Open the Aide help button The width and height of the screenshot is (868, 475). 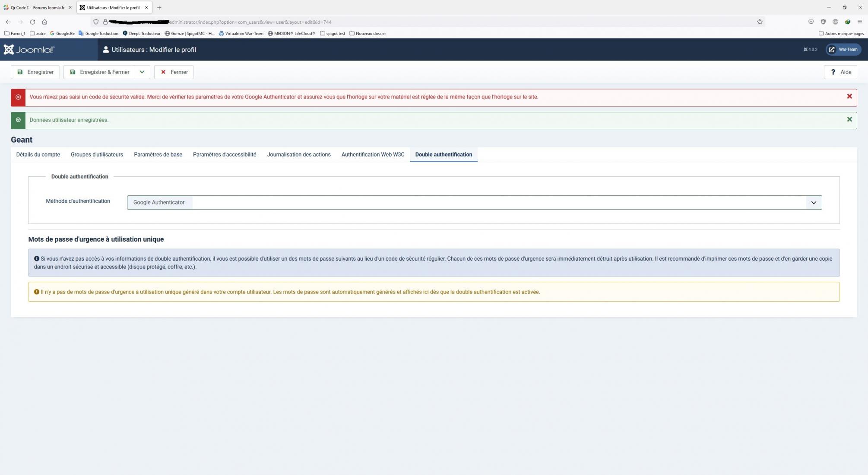[840, 72]
